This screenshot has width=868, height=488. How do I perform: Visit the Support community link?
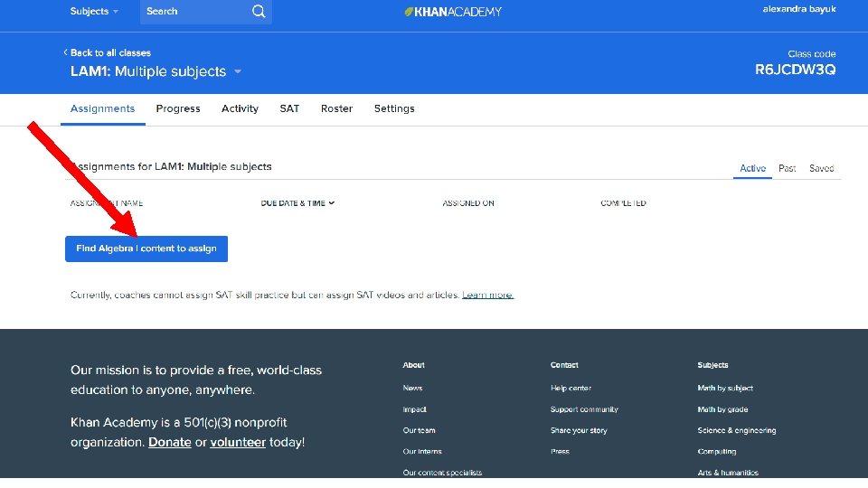584,409
